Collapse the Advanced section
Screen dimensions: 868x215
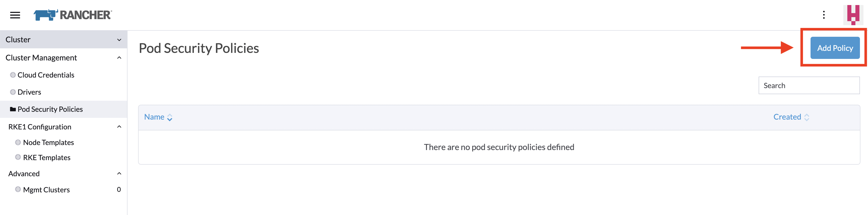pyautogui.click(x=119, y=173)
